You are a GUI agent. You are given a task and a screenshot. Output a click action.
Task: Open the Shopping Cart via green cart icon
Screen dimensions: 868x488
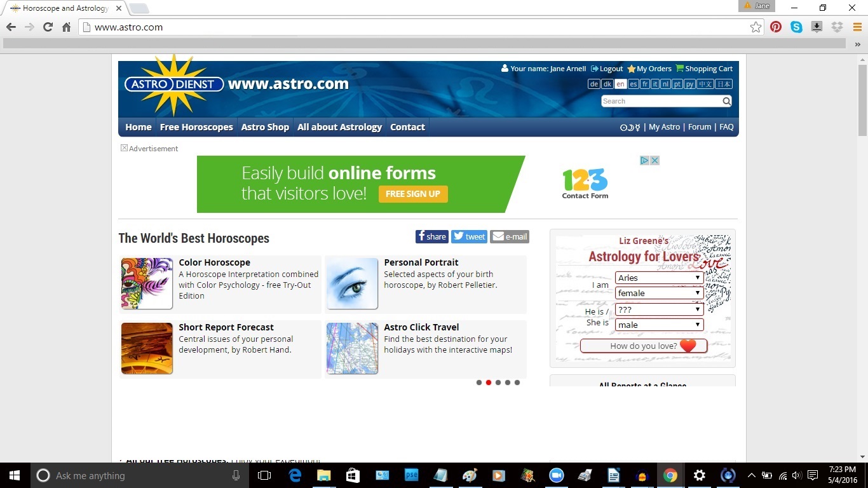(679, 69)
